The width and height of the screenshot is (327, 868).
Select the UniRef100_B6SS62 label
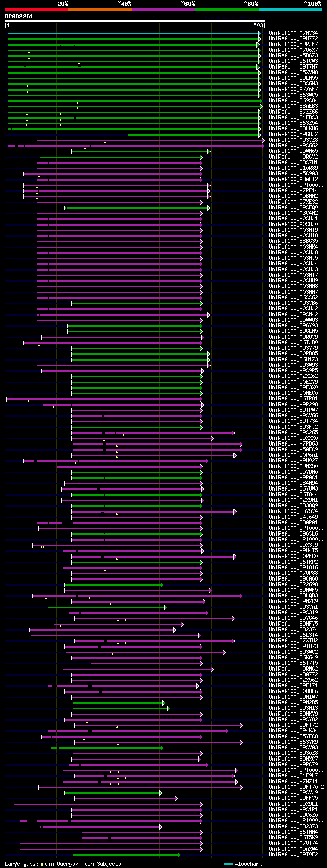[293, 298]
